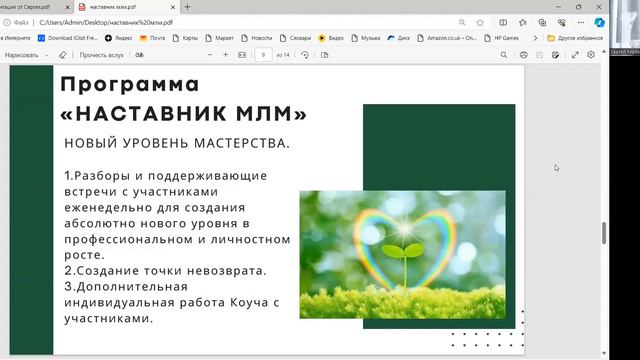
Task: Open Download IObit bookmark
Action: [x=68, y=38]
